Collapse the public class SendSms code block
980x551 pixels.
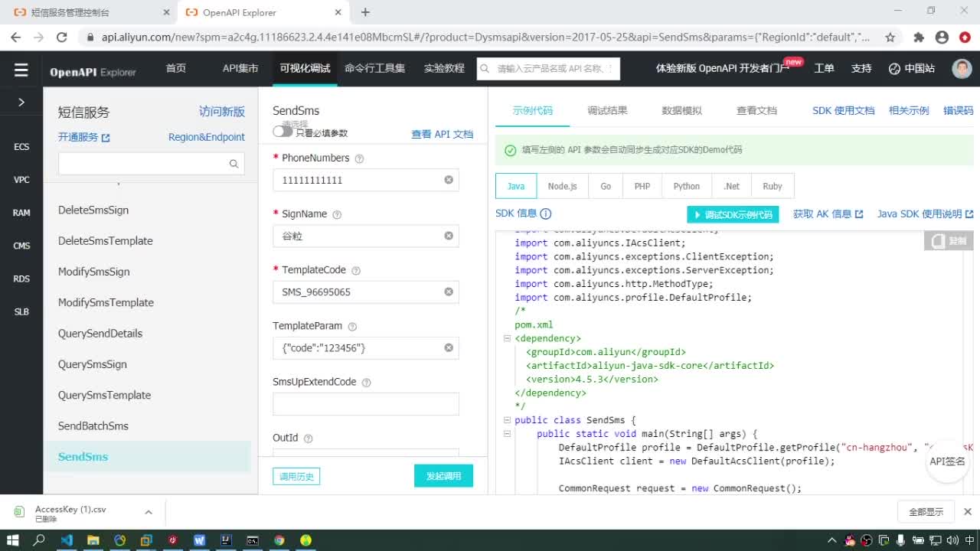tap(507, 420)
